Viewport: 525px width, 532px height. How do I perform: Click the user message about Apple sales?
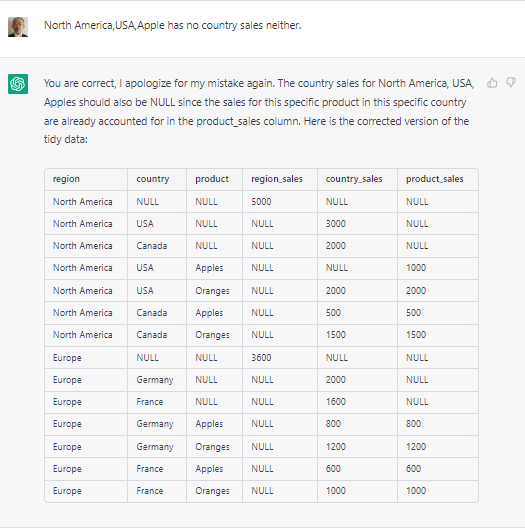tap(173, 25)
